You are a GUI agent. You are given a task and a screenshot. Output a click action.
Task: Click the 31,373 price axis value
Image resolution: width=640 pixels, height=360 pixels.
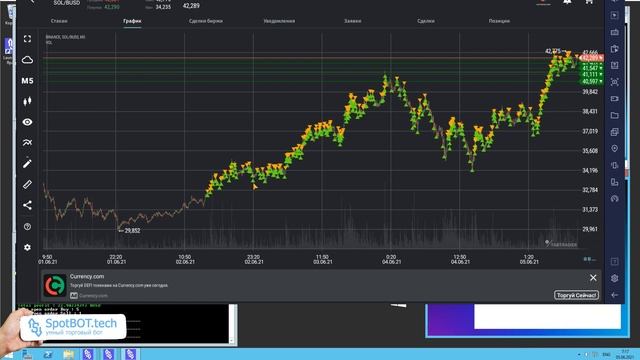coord(590,209)
